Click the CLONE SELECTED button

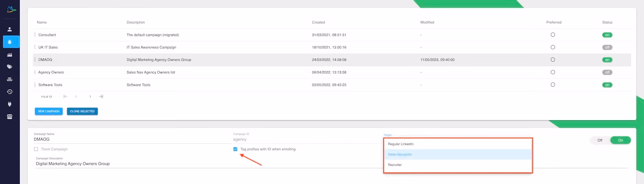[x=82, y=111]
